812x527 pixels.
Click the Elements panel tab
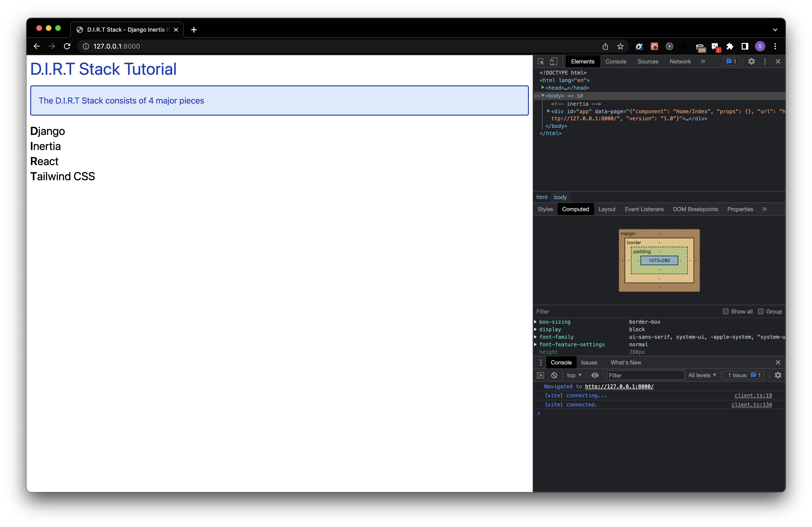[583, 61]
